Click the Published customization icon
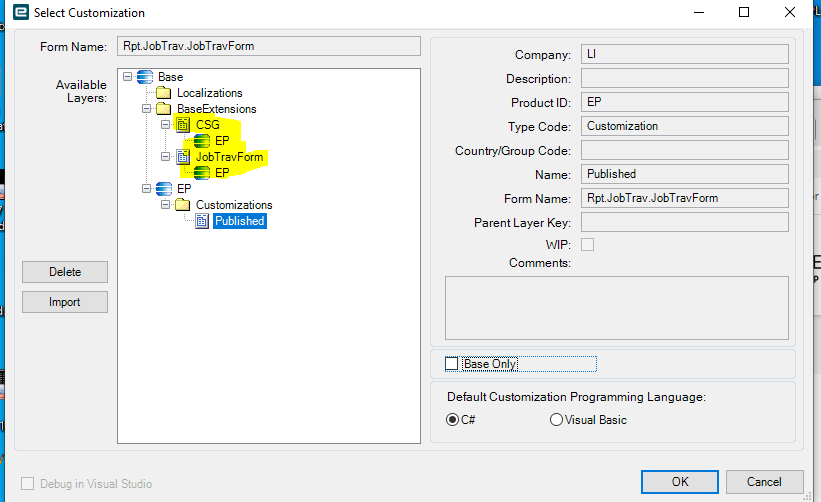Image resolution: width=821 pixels, height=502 pixels. 202,221
